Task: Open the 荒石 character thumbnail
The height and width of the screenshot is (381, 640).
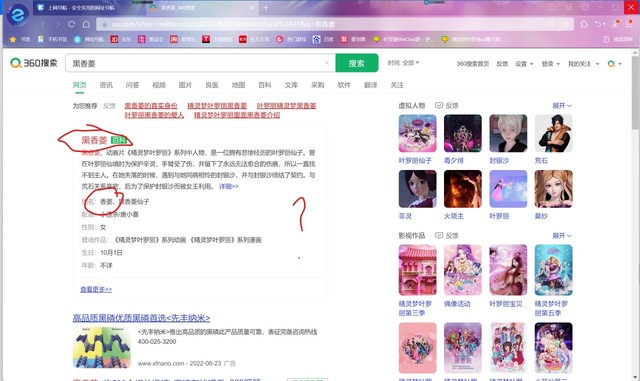Action: click(553, 134)
